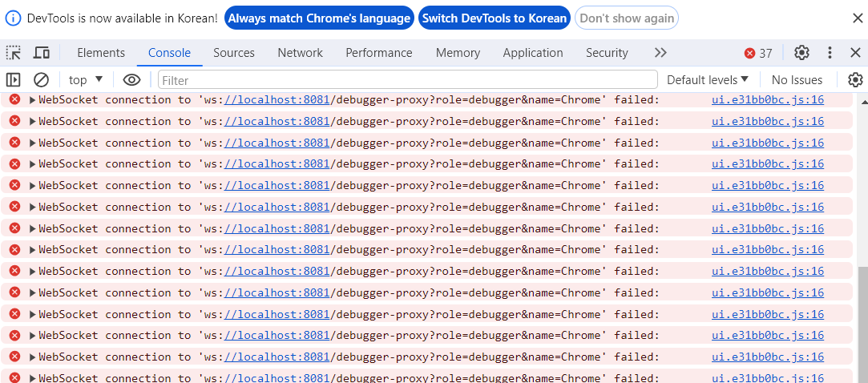Toggle the device toolbar
Viewport: 868px width, 383px height.
point(42,53)
